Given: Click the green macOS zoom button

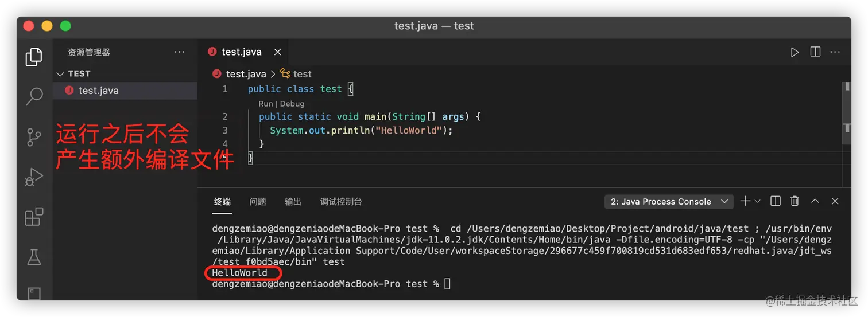Looking at the screenshot, I should coord(65,26).
